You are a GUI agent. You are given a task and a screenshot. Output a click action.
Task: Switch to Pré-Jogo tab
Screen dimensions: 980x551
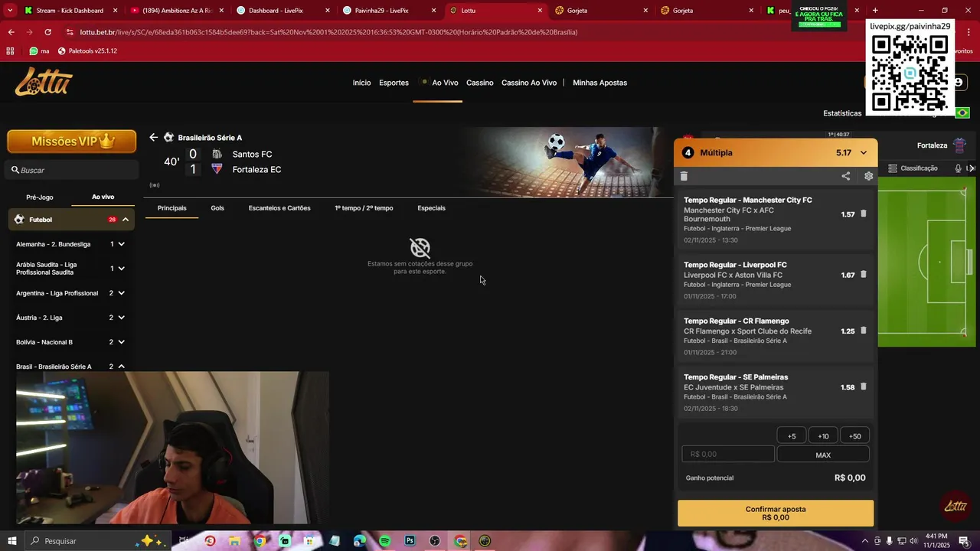[x=40, y=197]
